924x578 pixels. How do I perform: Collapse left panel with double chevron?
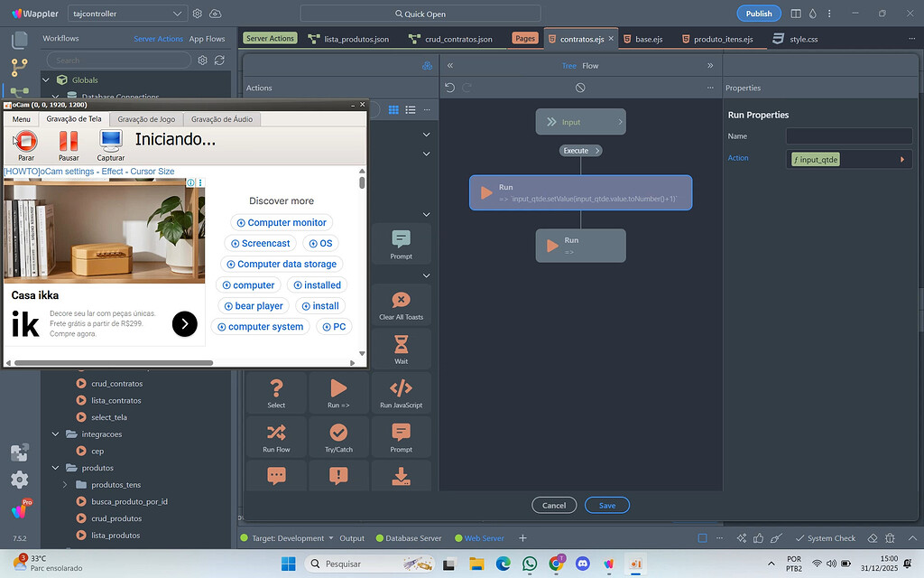[450, 65]
